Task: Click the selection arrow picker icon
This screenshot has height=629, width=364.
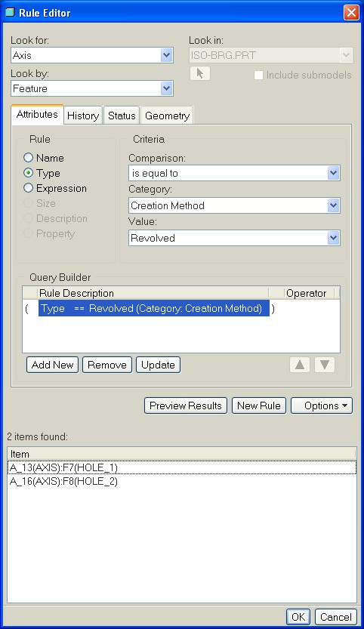Action: pos(200,73)
